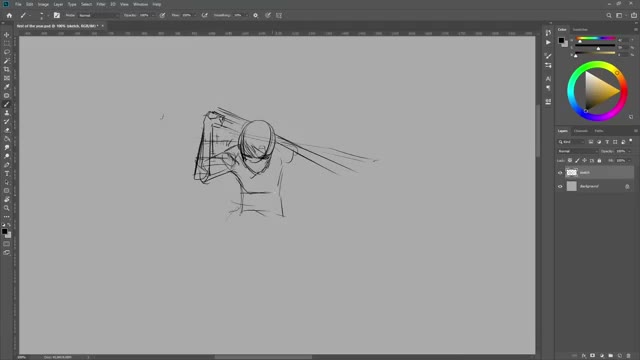Open smoothing options gear icon
The image size is (640, 360).
click(x=256, y=16)
